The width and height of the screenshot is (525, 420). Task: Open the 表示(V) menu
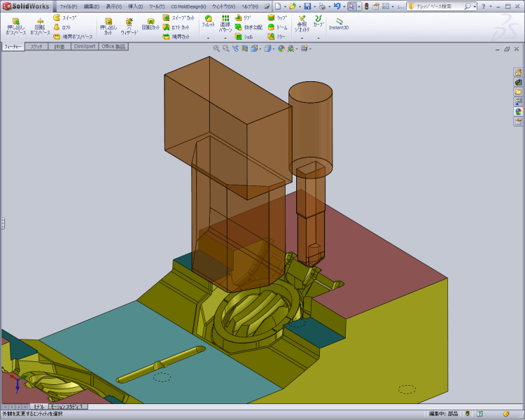(x=114, y=6)
